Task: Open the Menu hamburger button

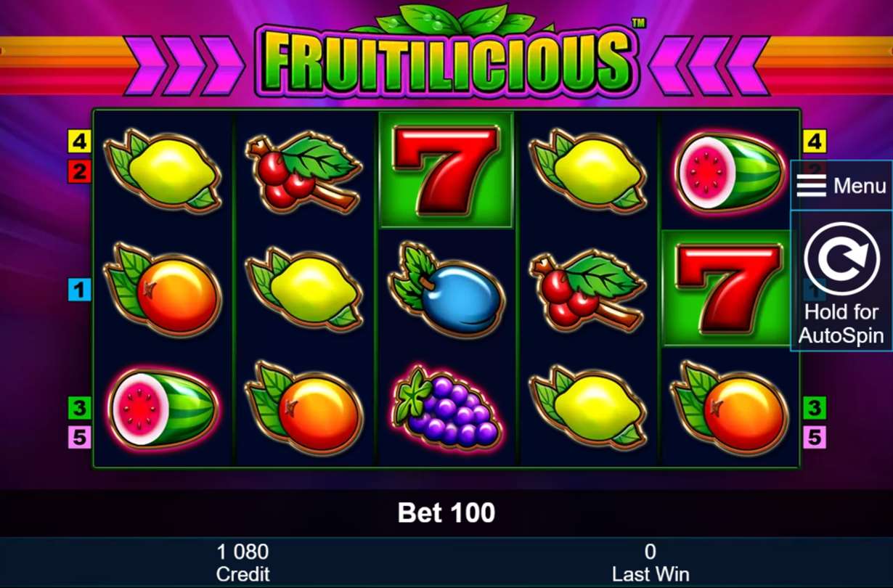Action: pos(841,186)
